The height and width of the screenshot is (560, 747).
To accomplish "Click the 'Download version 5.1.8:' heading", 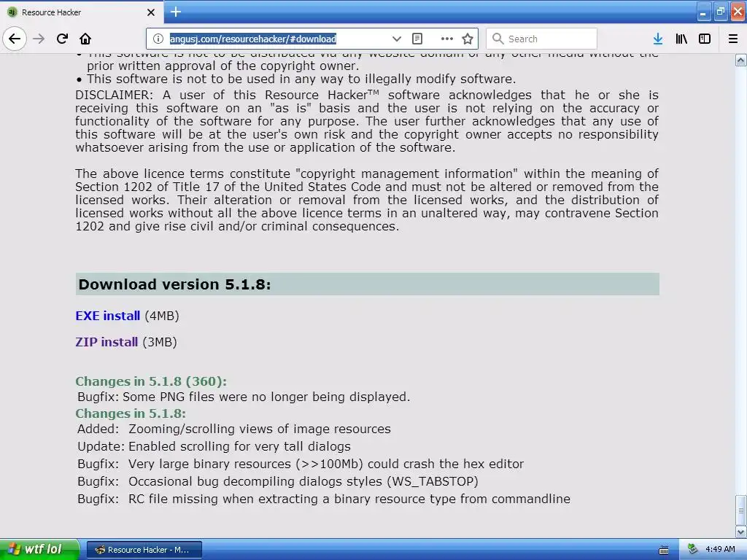I will pyautogui.click(x=175, y=284).
